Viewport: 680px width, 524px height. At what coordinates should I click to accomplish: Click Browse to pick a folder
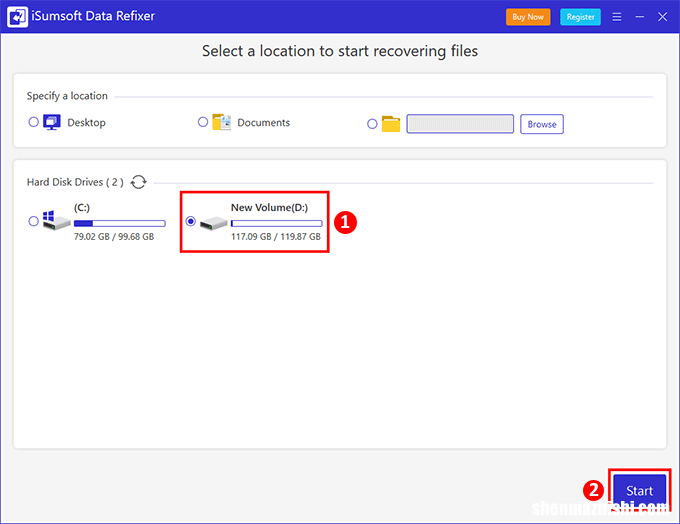click(542, 124)
